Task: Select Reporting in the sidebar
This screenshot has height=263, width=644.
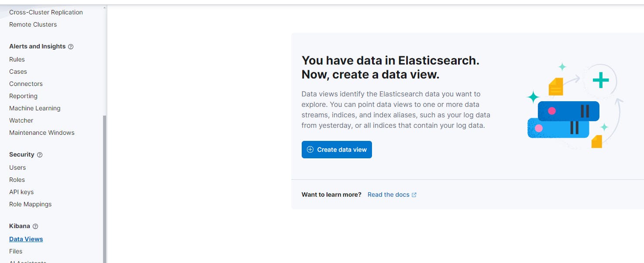Action: coord(23,96)
